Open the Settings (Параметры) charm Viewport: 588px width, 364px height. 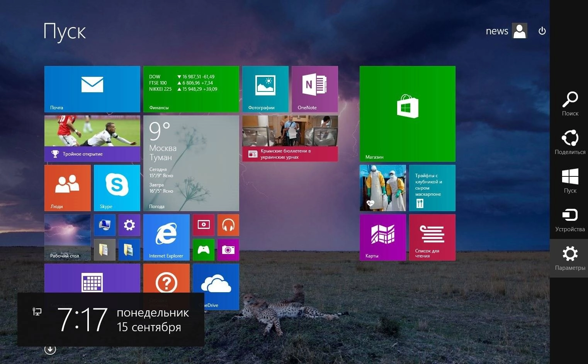[570, 258]
